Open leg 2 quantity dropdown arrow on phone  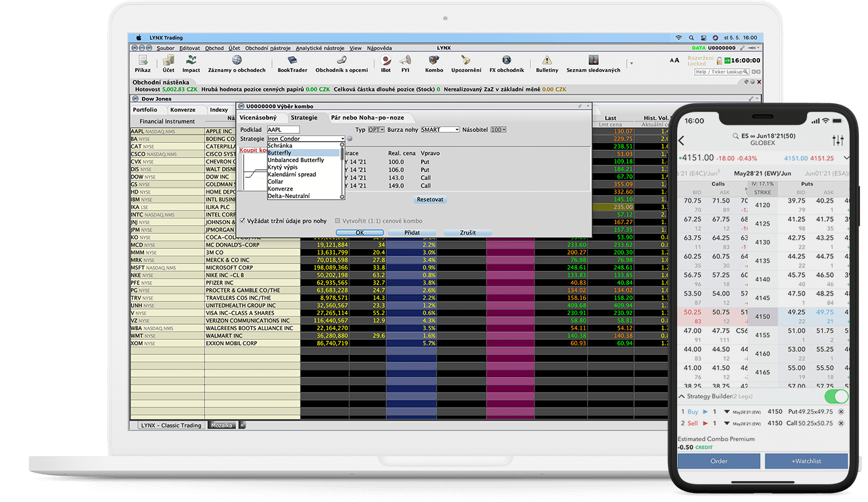click(727, 424)
